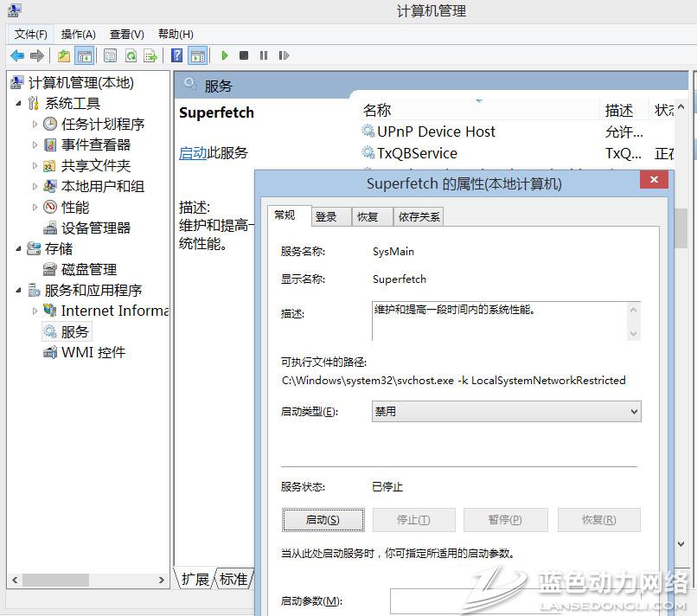Image resolution: width=697 pixels, height=616 pixels.
Task: Click the Stop Service square icon
Action: 244,55
